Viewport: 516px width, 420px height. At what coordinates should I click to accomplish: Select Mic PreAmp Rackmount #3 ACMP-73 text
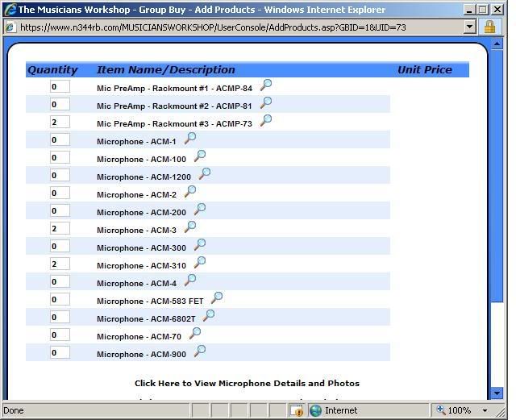pyautogui.click(x=174, y=124)
